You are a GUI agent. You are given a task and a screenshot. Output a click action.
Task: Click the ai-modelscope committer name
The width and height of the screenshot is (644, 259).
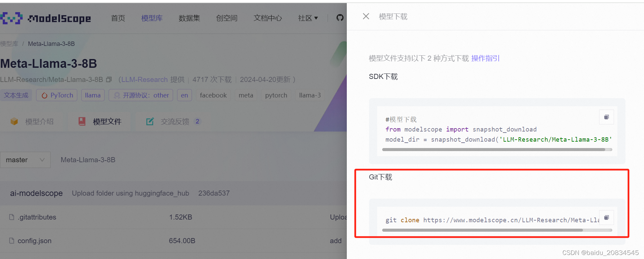36,193
